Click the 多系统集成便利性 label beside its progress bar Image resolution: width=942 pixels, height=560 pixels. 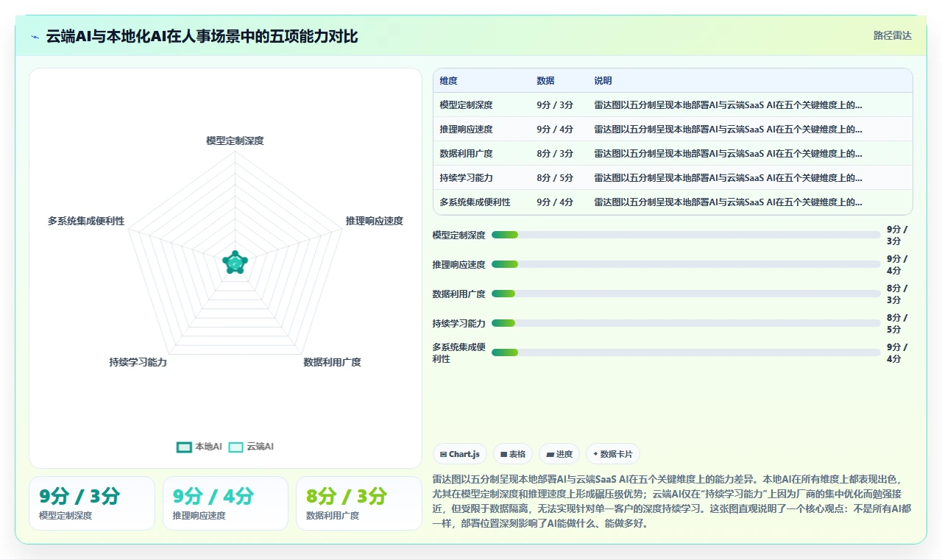click(x=459, y=352)
